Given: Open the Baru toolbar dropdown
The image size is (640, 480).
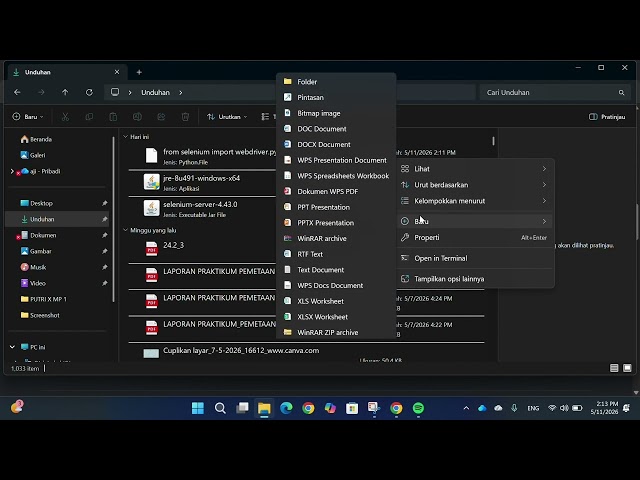Looking at the screenshot, I should tap(28, 117).
